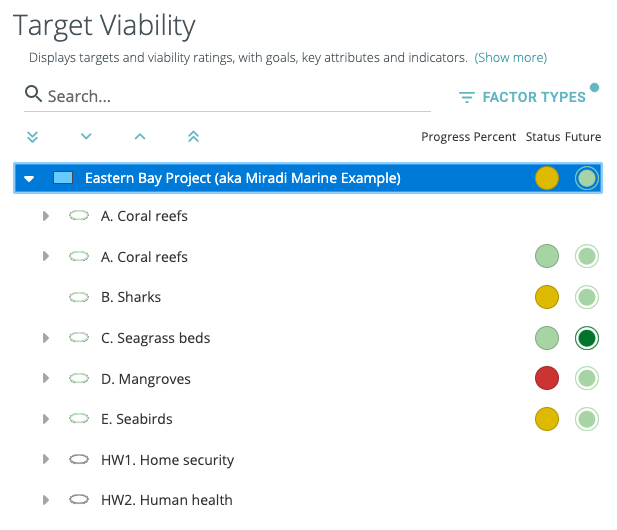
Task: Click the expand all double-chevron icon
Action: click(x=32, y=136)
